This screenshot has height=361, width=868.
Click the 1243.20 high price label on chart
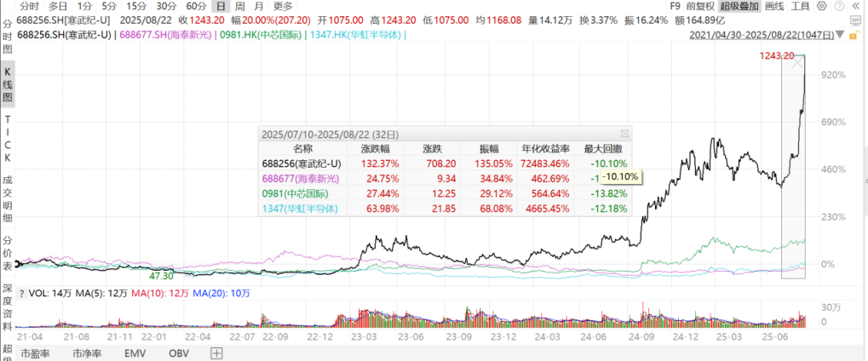coord(777,55)
